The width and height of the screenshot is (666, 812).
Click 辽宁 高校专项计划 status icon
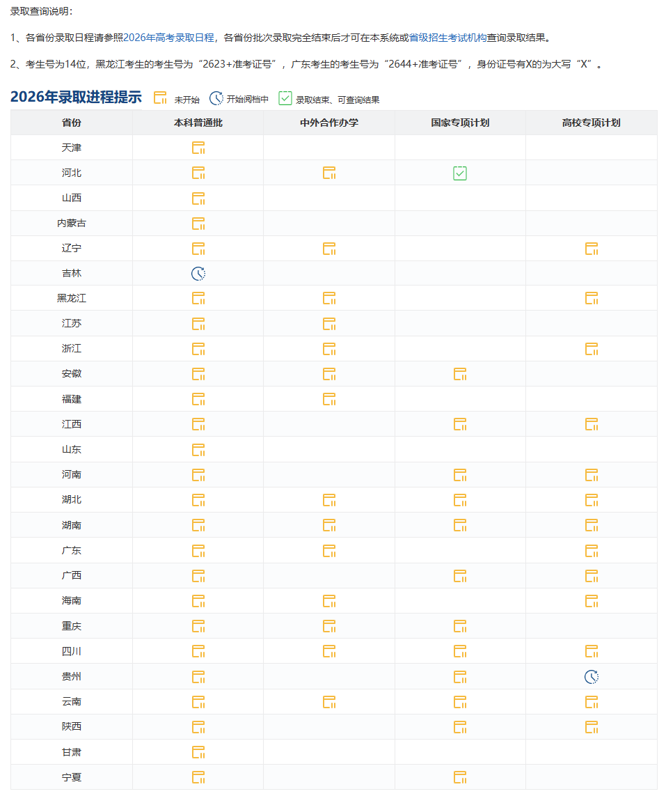click(x=592, y=249)
